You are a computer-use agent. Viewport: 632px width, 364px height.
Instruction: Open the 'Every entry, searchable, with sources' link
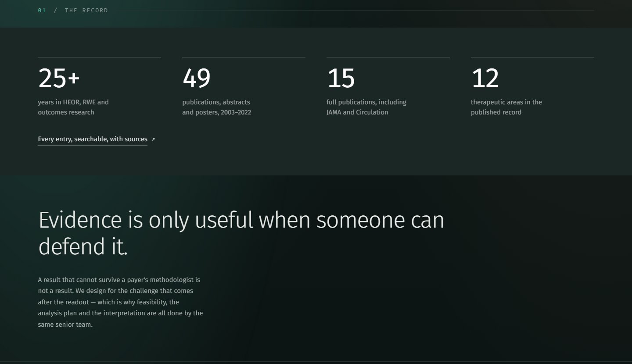pyautogui.click(x=93, y=139)
